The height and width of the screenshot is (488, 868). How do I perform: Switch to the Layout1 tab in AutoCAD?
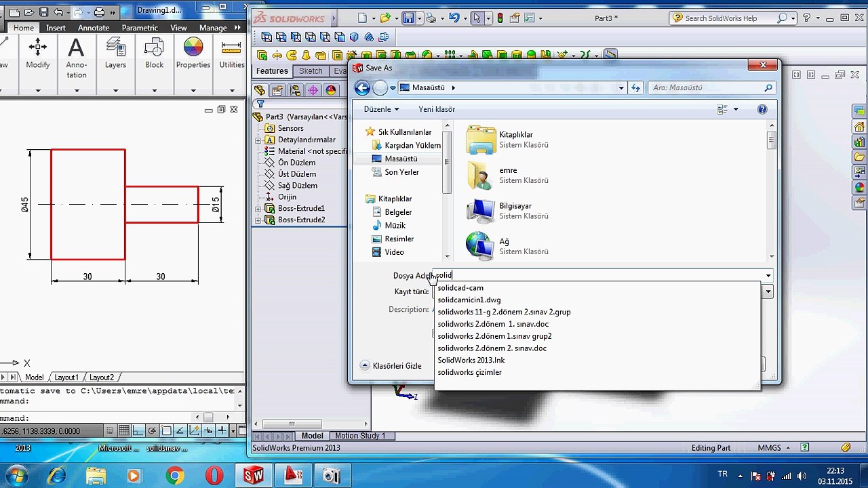[x=66, y=378]
